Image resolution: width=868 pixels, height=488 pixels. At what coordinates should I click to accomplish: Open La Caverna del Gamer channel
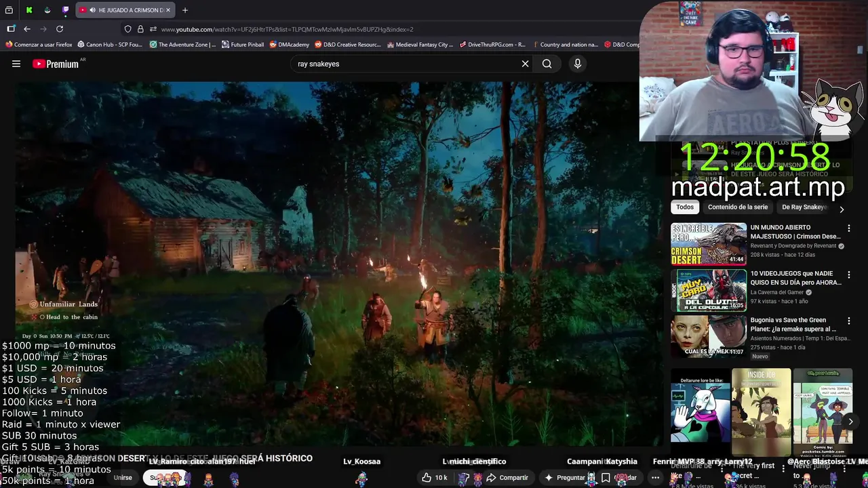tap(778, 292)
